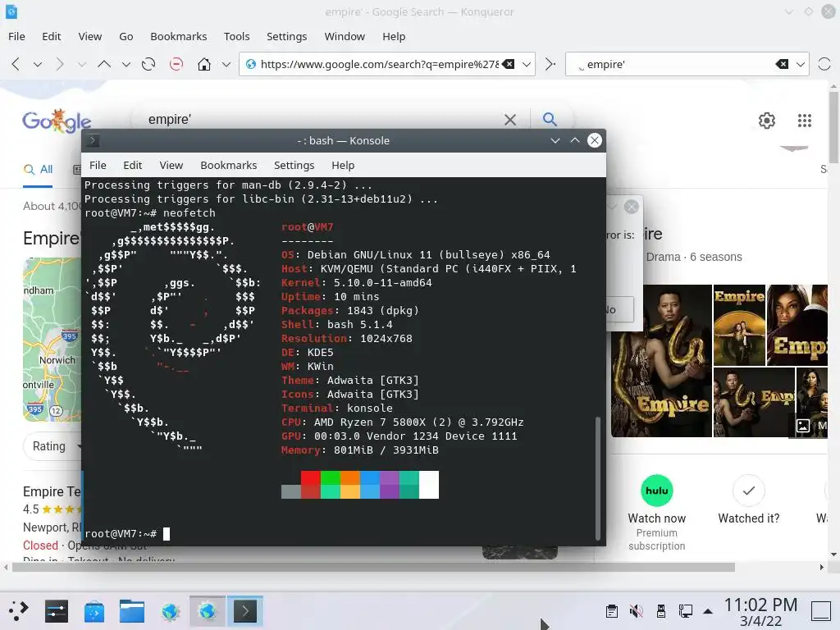Click the forward navigation arrow in Konqueror
Viewport: 840px width, 630px height.
59,64
